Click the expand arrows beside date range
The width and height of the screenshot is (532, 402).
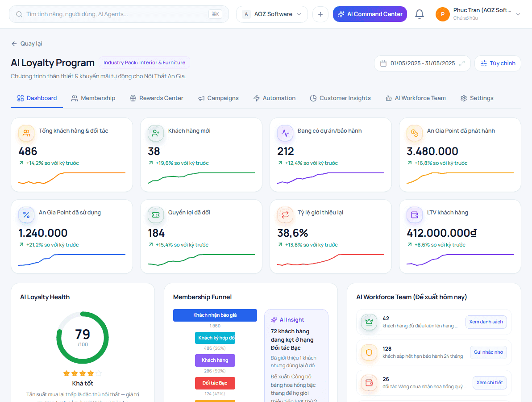coord(462,63)
